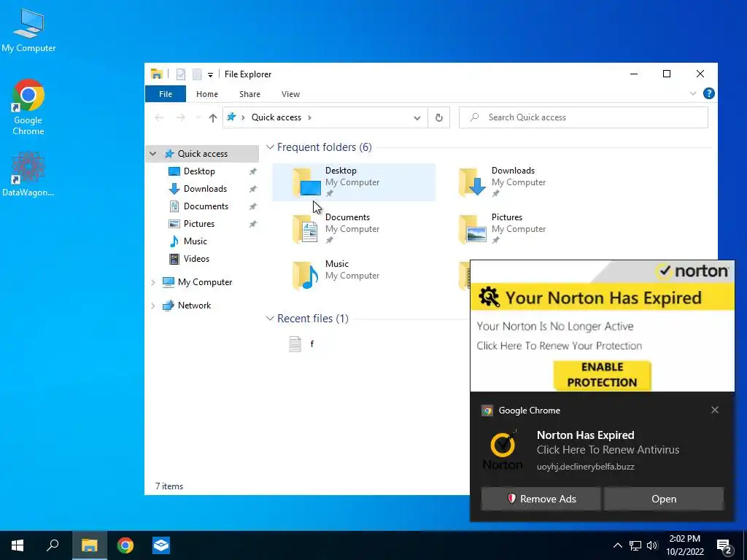
Task: Open the Share ribbon tab
Action: coord(249,94)
